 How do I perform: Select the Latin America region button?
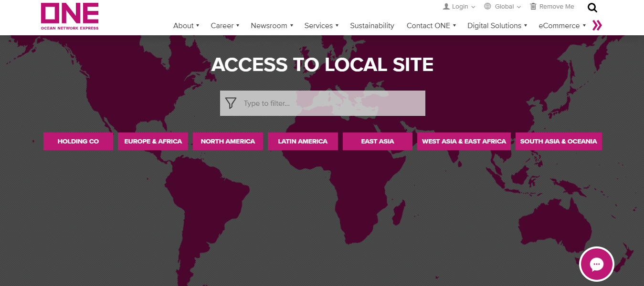click(303, 142)
